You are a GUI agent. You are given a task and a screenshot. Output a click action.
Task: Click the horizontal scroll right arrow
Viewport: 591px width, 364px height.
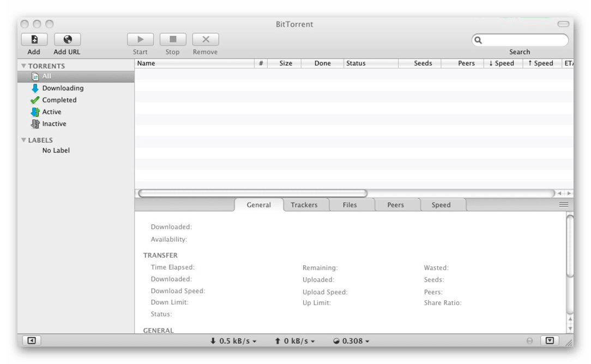569,193
